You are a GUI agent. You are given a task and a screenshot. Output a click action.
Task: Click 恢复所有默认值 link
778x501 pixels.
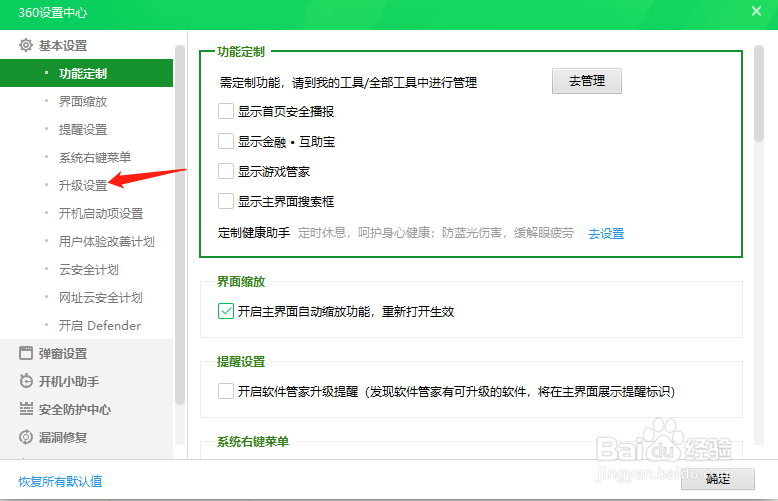click(60, 481)
